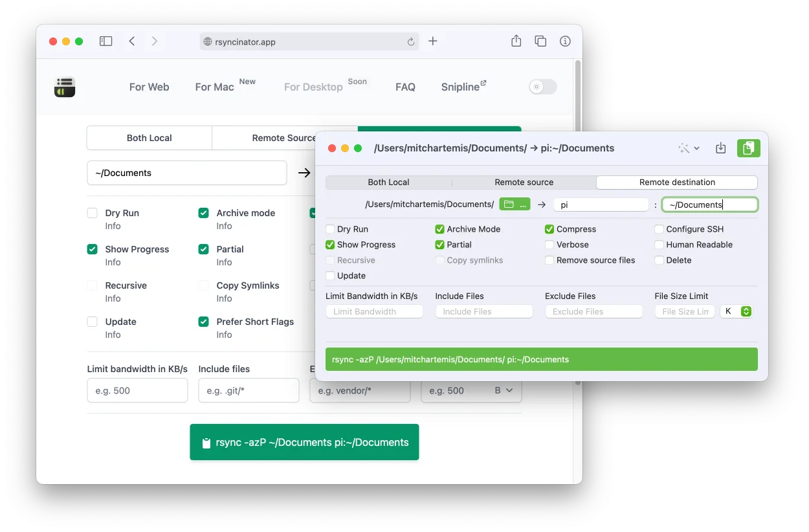Click the e.g. .git/* include field
The height and width of the screenshot is (532, 809).
pos(249,390)
